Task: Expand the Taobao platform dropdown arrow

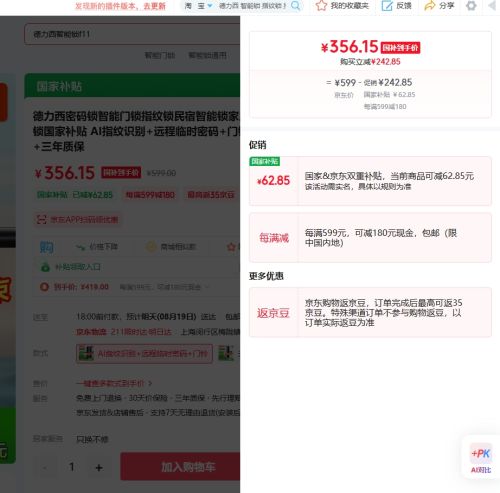Action: click(x=210, y=6)
